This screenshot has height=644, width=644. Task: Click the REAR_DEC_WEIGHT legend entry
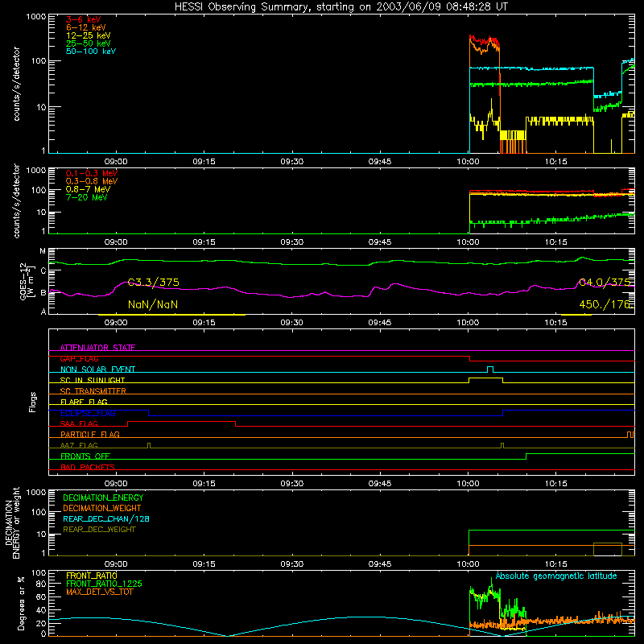(99, 530)
